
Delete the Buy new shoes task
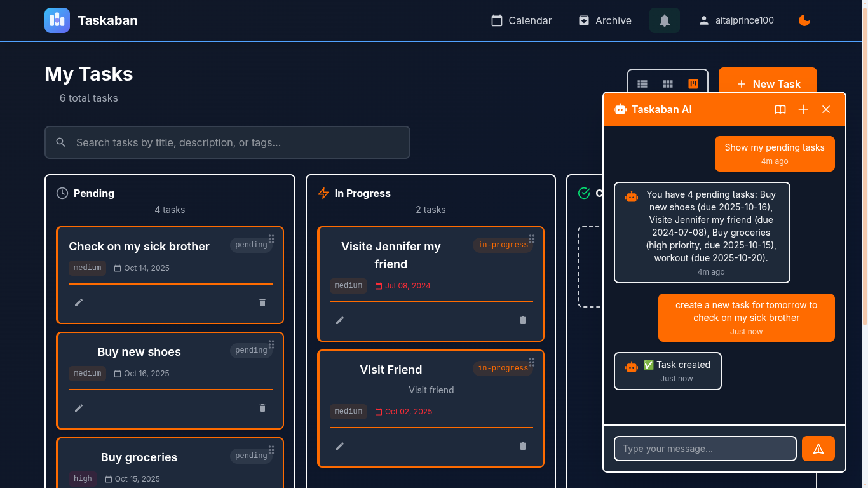pos(262,408)
